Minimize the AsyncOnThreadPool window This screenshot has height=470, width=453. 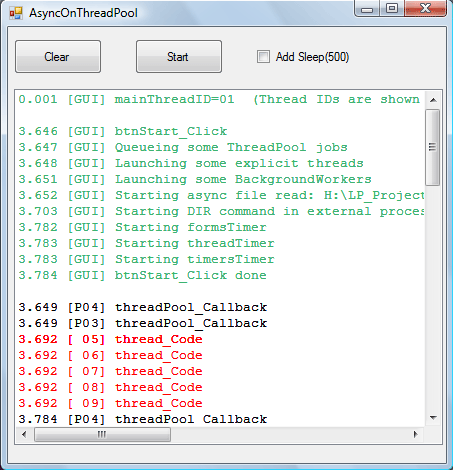tap(367, 9)
